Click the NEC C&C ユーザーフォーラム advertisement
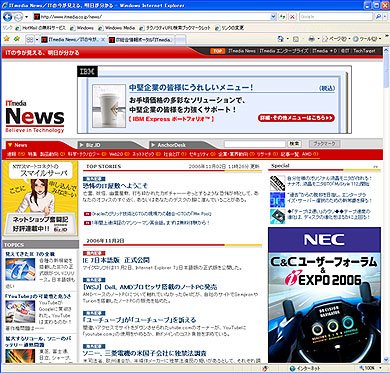The image size is (390, 373). pos(324,295)
